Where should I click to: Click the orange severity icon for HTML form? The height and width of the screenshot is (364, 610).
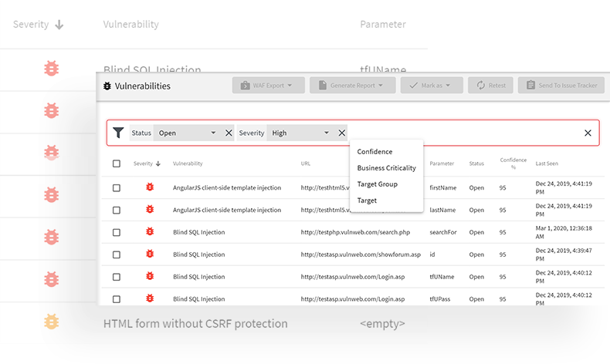(x=51, y=322)
